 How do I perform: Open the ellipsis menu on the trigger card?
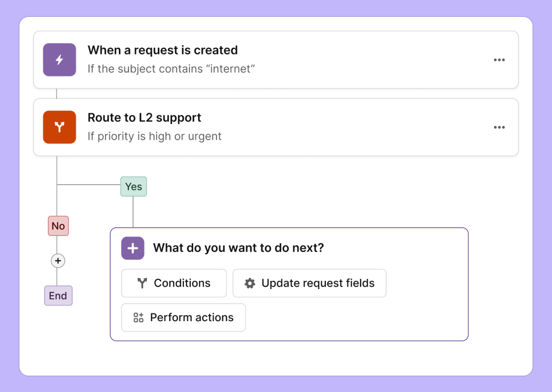(499, 60)
